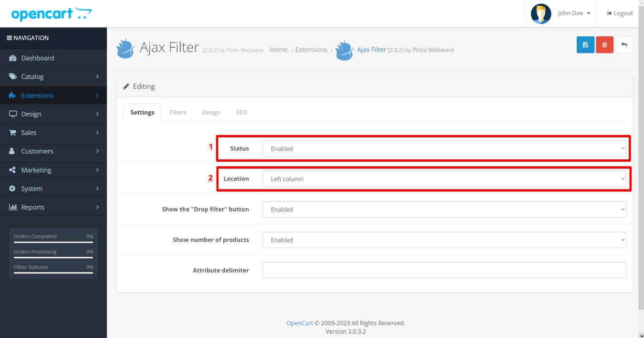Expand the System menu chevron

click(97, 189)
